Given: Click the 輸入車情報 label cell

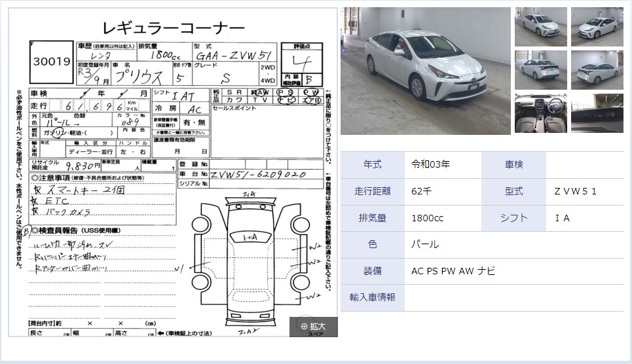Looking at the screenshot, I should point(373,298).
